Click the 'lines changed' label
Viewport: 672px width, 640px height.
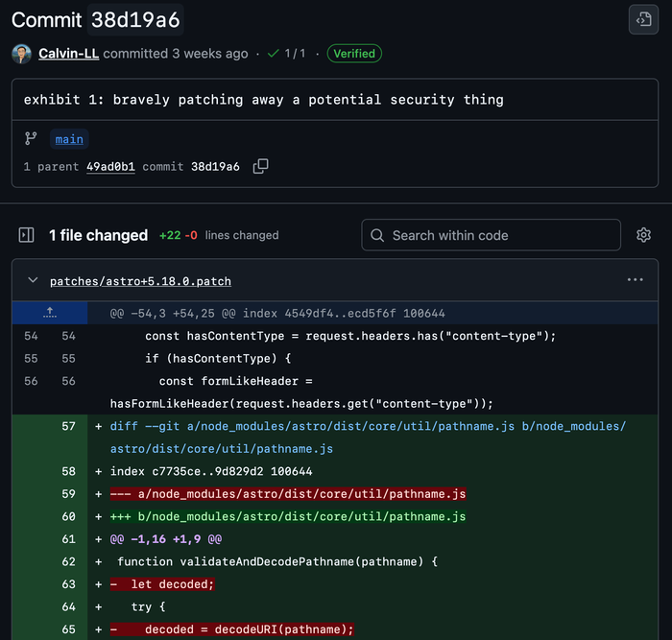pos(242,235)
